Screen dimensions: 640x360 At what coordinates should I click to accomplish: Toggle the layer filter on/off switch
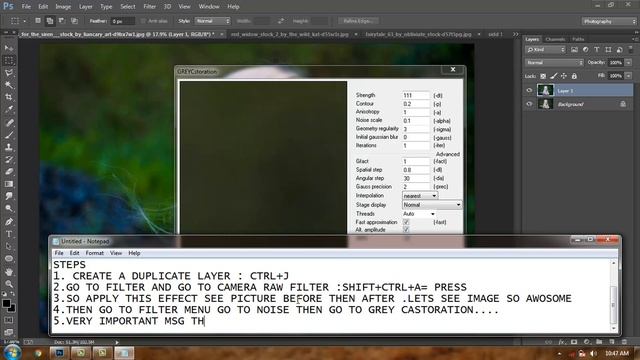[x=631, y=49]
